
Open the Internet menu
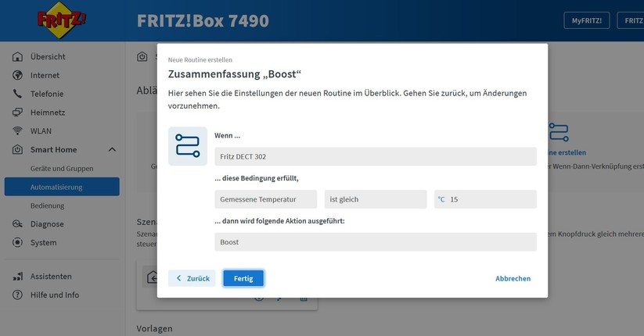45,75
